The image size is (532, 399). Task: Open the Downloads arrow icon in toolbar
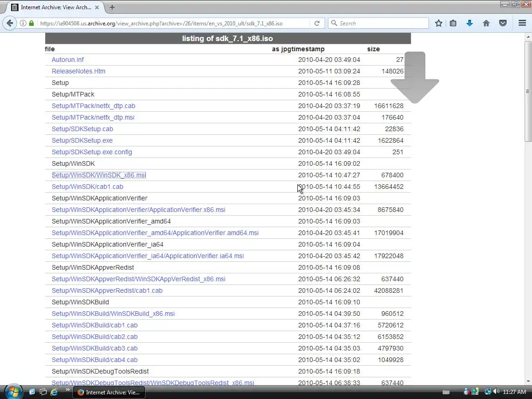(x=470, y=23)
